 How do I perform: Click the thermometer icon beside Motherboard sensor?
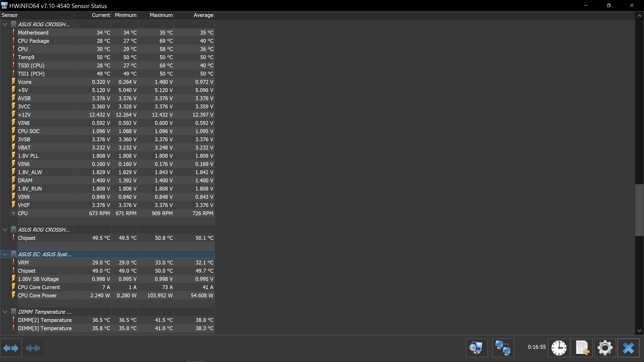pos(14,33)
